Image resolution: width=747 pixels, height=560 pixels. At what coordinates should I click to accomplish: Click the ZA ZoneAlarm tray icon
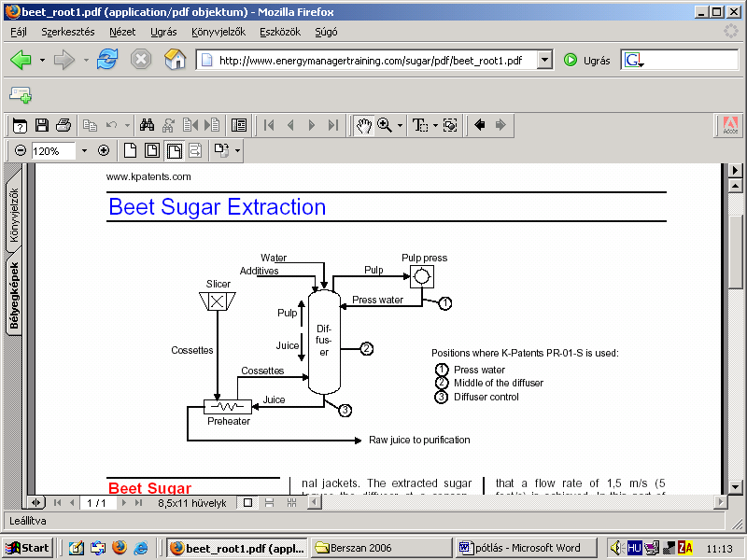point(684,548)
